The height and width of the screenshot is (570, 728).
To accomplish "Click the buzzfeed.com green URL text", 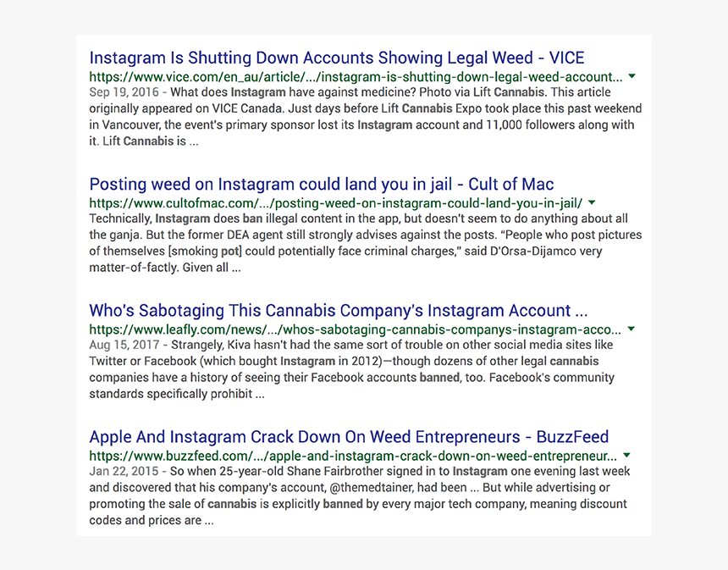I will (353, 456).
